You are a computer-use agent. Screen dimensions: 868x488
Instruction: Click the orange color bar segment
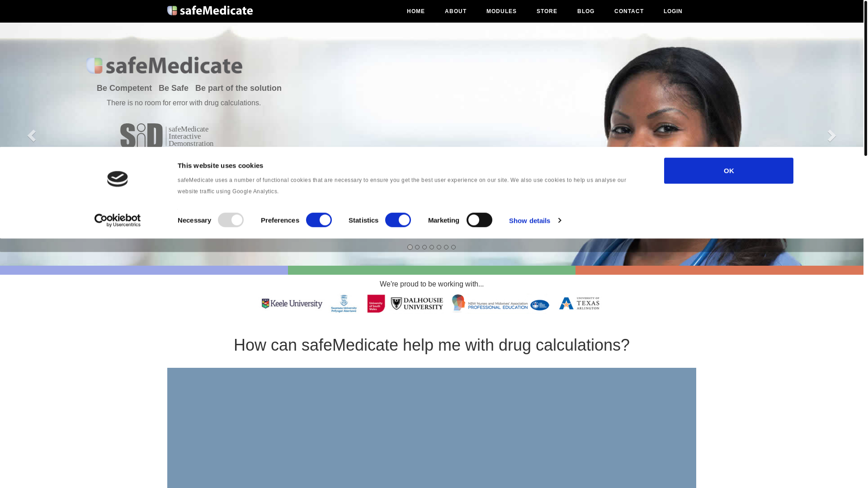tap(720, 270)
